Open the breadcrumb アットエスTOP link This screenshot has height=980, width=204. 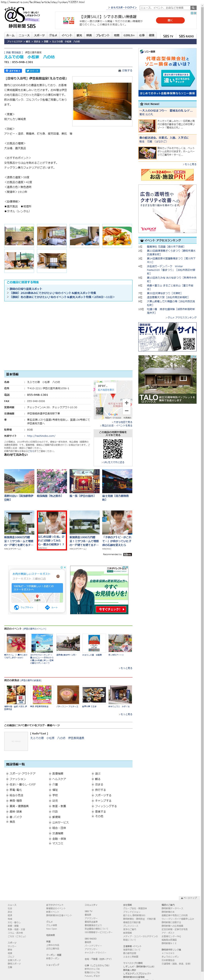click(x=15, y=42)
